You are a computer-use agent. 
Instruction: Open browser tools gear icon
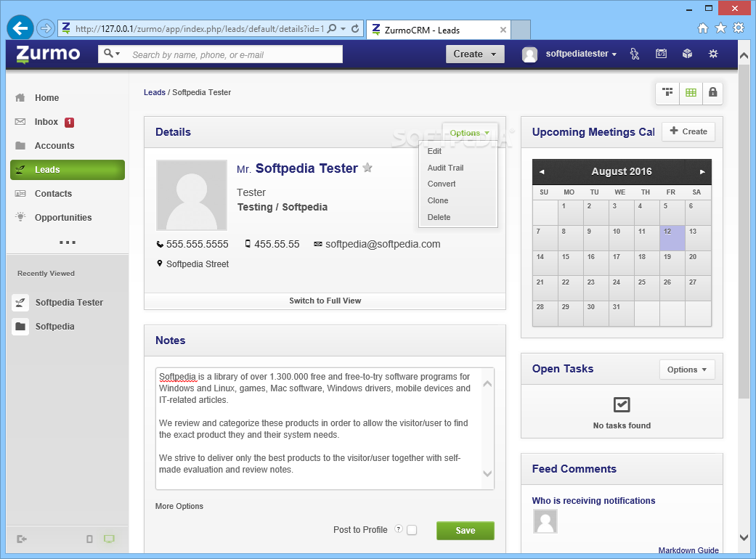point(739,28)
